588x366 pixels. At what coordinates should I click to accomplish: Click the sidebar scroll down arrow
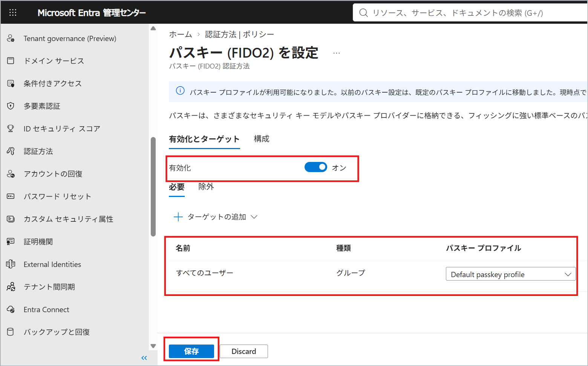click(x=153, y=346)
